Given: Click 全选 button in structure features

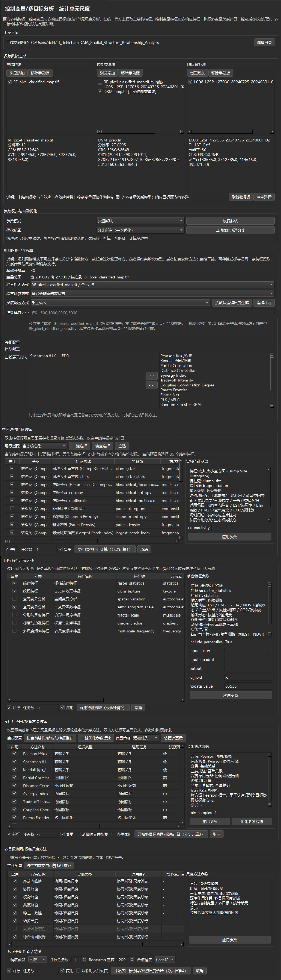Looking at the screenshot, I should (x=122, y=446).
